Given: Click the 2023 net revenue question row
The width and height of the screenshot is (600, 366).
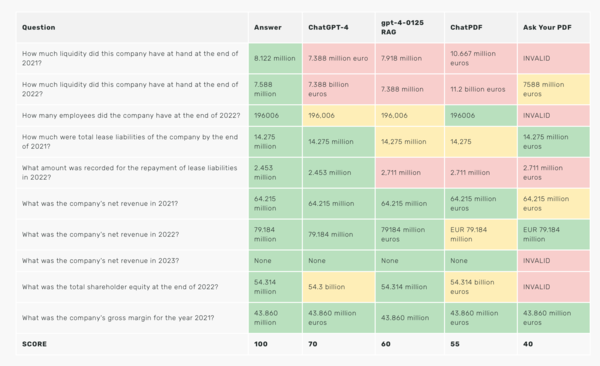Looking at the screenshot, I should click(x=303, y=261).
